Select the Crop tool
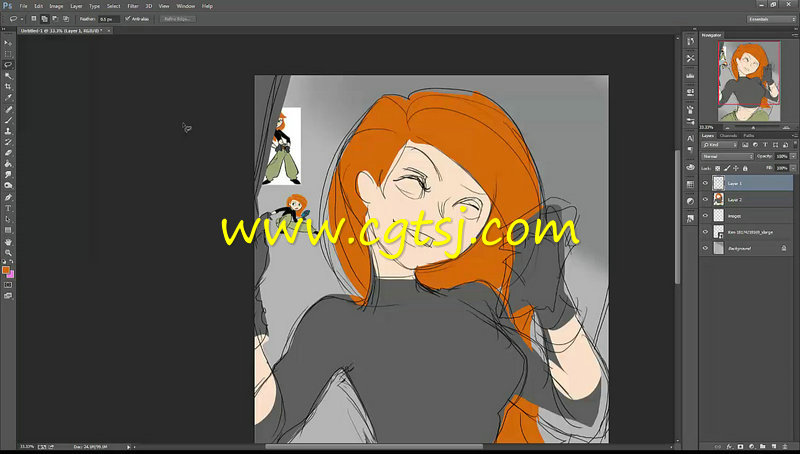The height and width of the screenshot is (454, 800). tap(8, 87)
